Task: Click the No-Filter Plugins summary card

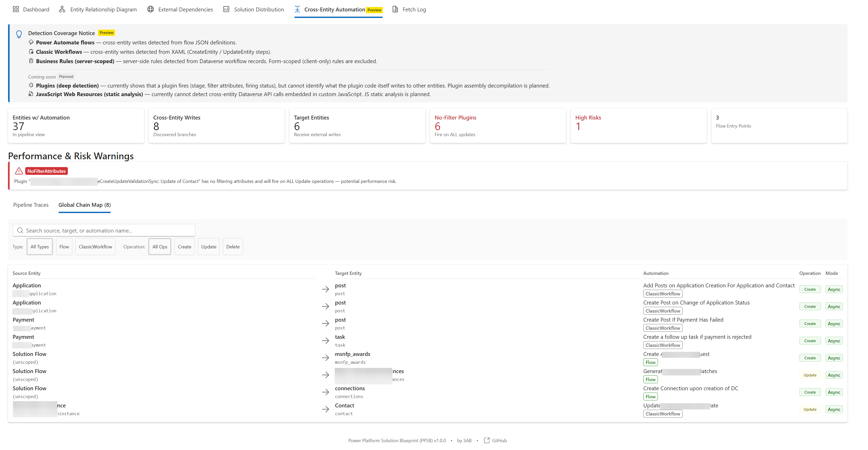Action: tap(498, 125)
